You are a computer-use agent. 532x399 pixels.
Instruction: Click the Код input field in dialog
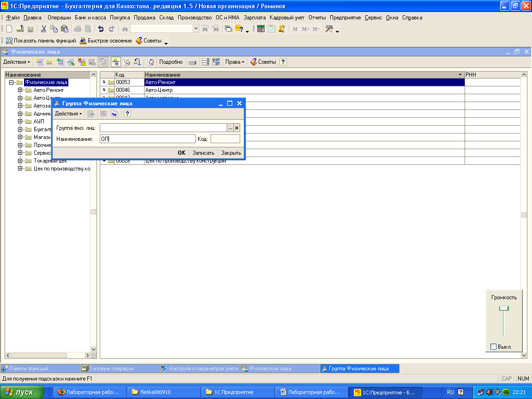click(225, 139)
